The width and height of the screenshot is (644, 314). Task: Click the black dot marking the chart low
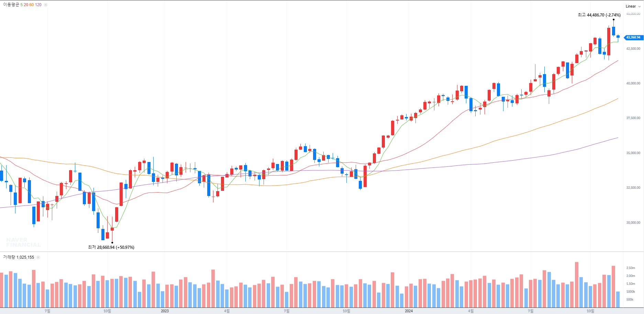click(x=112, y=243)
